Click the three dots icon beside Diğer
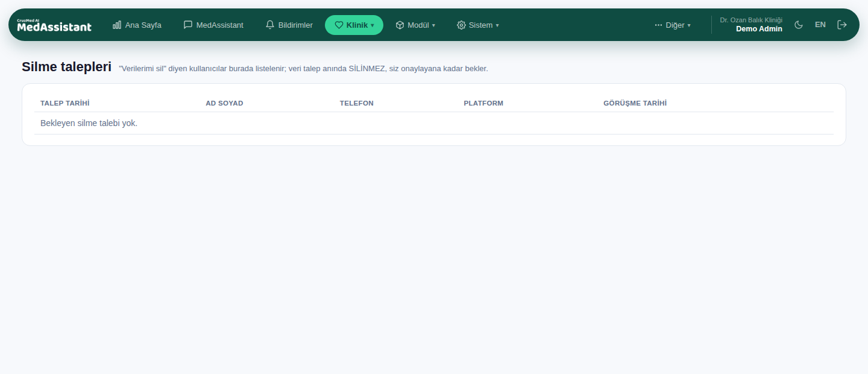Screen dimensions: 868x374 point(658,25)
